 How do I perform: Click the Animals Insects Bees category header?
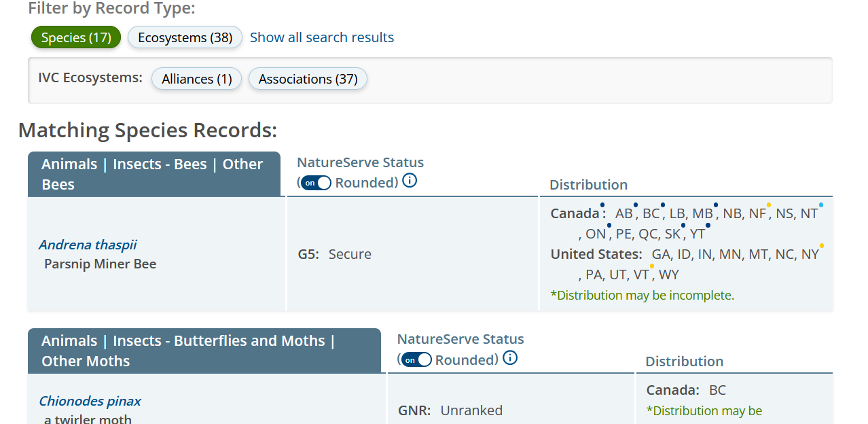153,174
